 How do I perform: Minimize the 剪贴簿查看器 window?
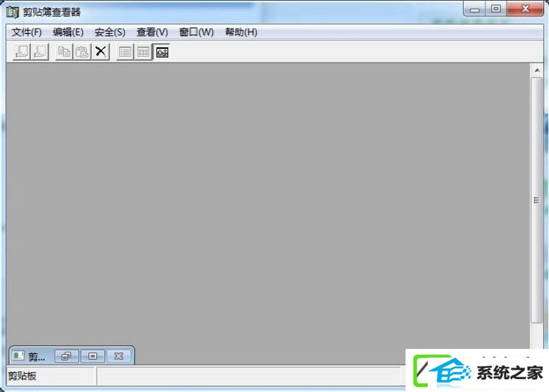tap(474, 9)
